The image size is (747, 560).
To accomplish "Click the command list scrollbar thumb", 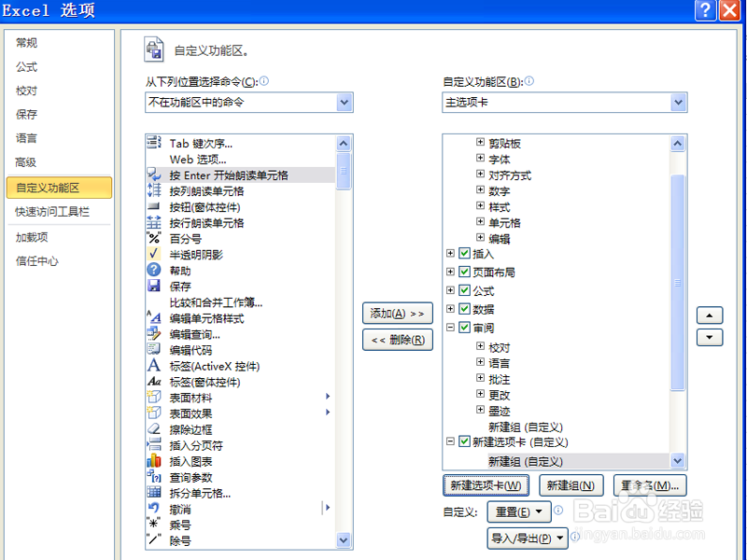I will click(x=344, y=171).
